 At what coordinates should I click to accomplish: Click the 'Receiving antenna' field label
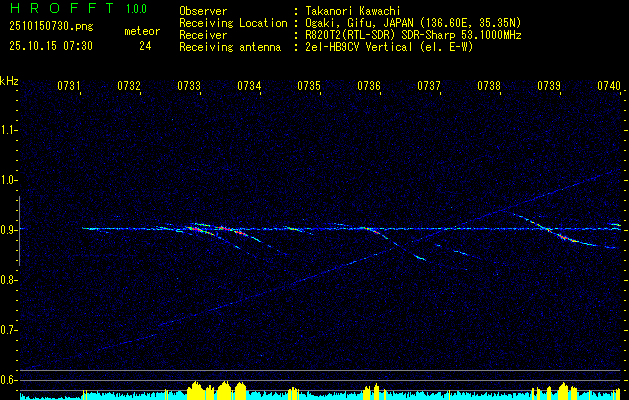point(230,47)
